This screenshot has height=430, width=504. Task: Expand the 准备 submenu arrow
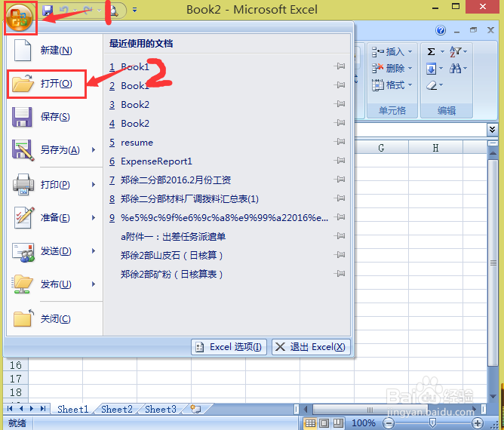point(94,217)
